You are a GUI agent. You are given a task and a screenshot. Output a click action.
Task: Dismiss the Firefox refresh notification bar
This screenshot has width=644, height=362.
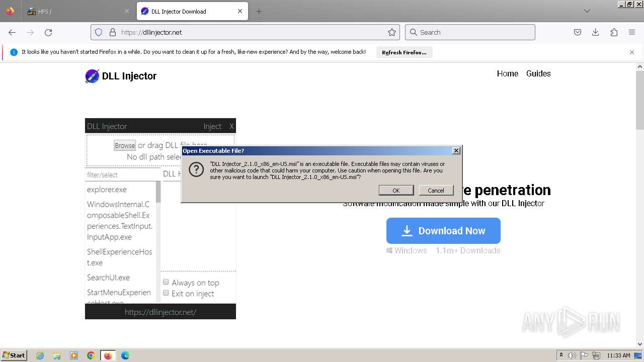click(632, 52)
